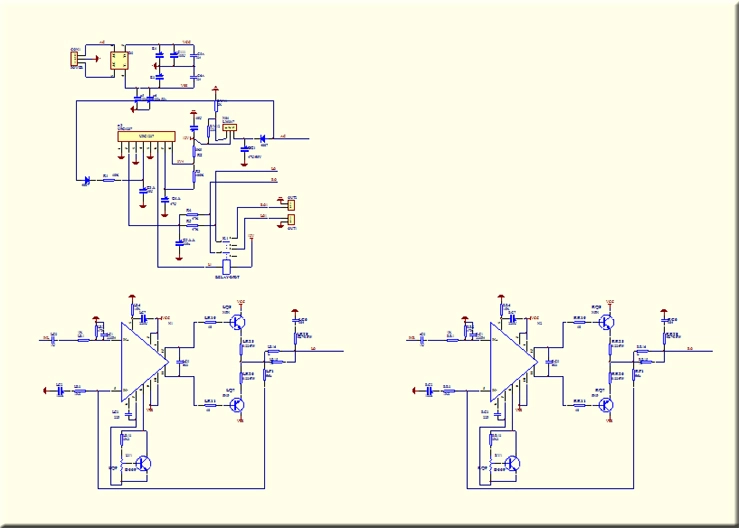
Task: Select lower output transistor in left channel
Action: point(239,403)
